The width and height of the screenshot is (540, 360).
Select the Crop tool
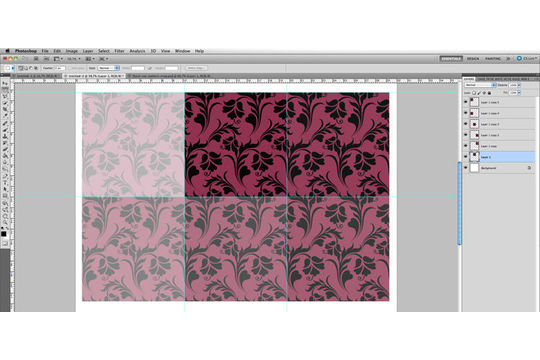coord(5,109)
